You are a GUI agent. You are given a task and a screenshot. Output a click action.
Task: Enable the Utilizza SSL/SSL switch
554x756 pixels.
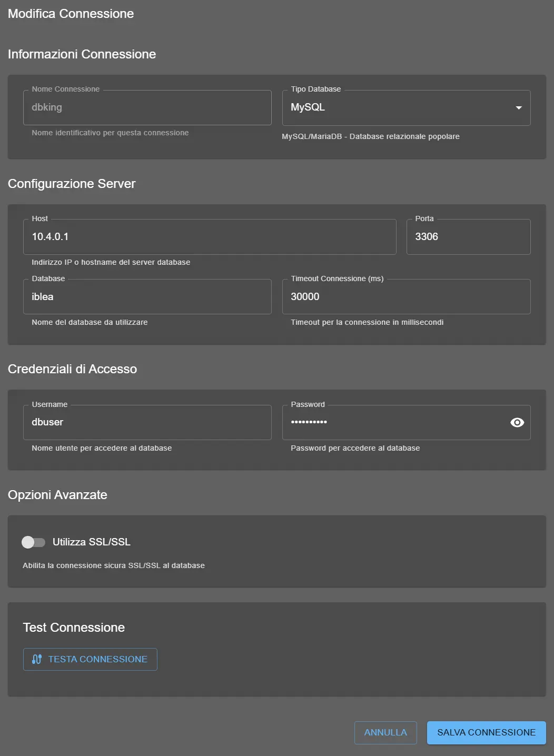coord(34,542)
